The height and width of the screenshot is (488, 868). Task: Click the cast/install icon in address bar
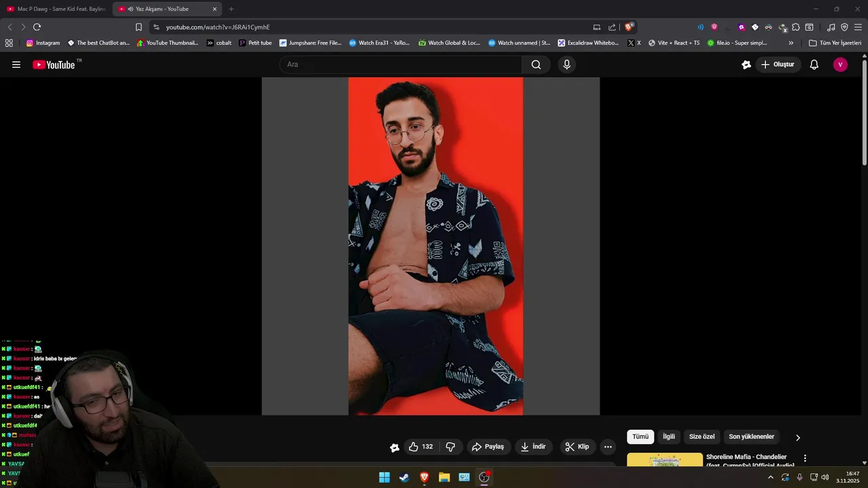(x=597, y=27)
